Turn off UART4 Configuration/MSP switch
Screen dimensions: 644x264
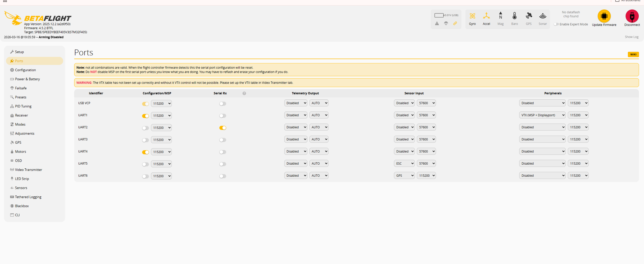145,152
